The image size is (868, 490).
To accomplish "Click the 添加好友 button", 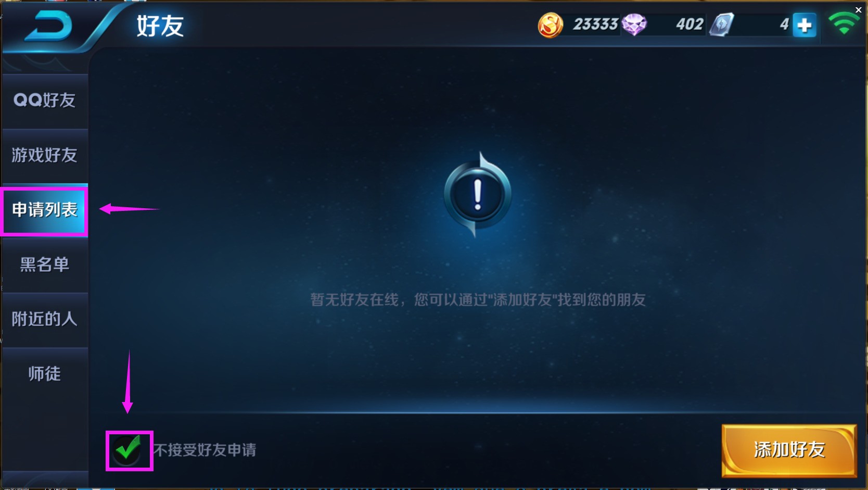I will 789,450.
